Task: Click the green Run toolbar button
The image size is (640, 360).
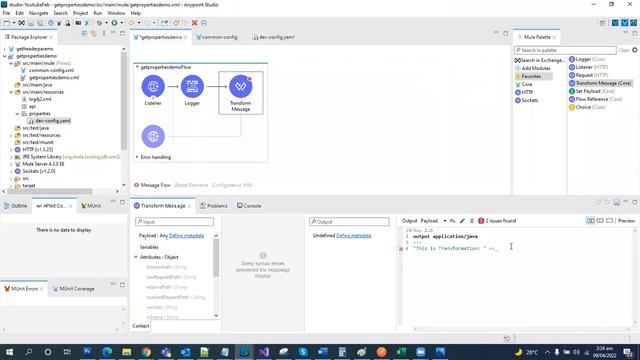Action: [115, 23]
